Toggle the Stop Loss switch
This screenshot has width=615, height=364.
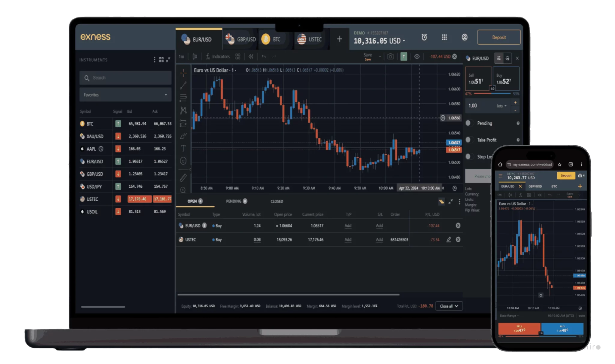(469, 157)
